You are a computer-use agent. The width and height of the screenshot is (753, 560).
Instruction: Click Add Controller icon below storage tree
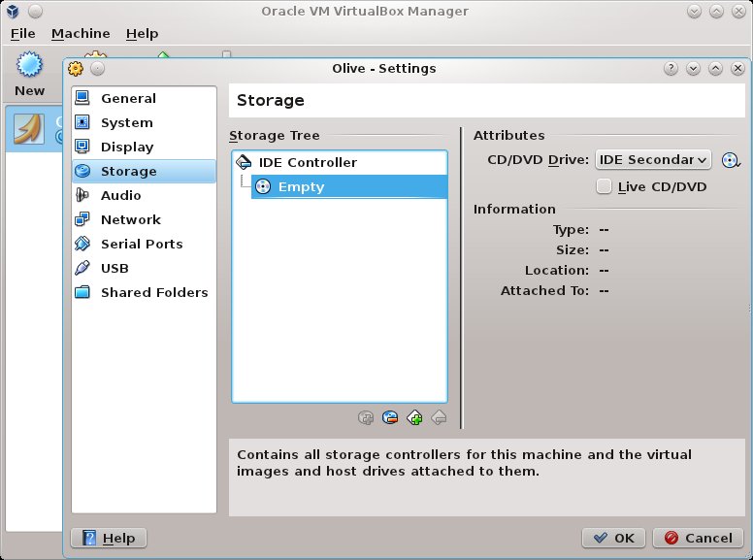pos(366,417)
